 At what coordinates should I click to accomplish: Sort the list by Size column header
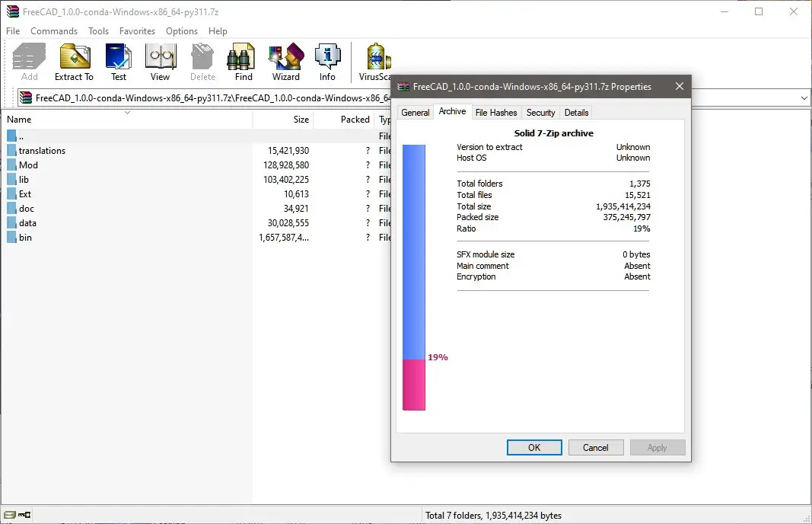pos(283,120)
